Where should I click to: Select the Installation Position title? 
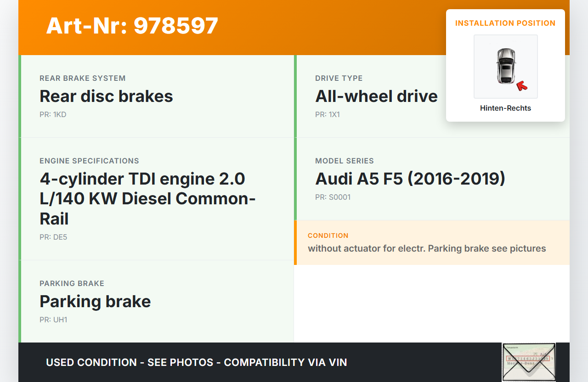(505, 23)
